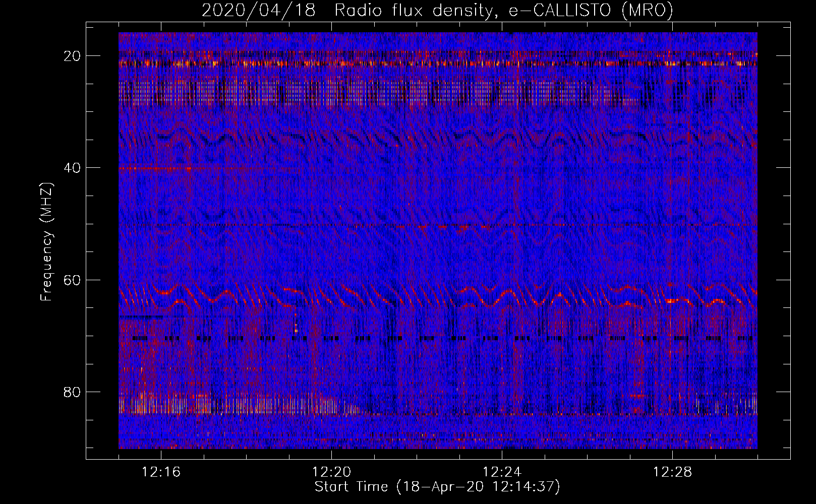
Task: Click the plot title "2020/04/18 Radio flux density, e-CALLISTO (MRO)"
Action: (x=437, y=11)
